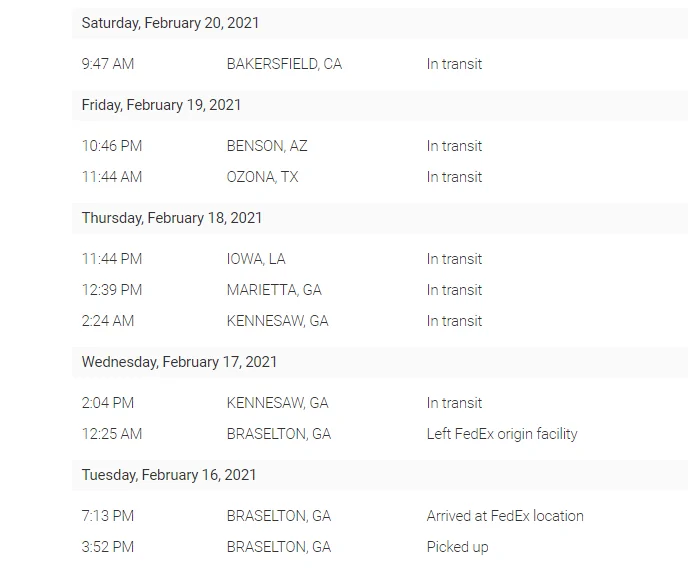
Task: Select the IOWA, LA location entry
Action: pyautogui.click(x=256, y=259)
